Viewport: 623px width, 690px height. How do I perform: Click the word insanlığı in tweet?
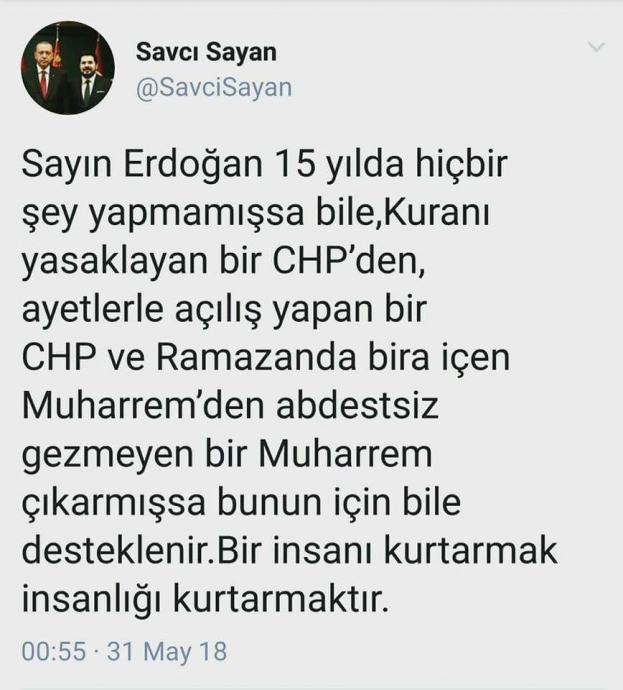[90, 601]
